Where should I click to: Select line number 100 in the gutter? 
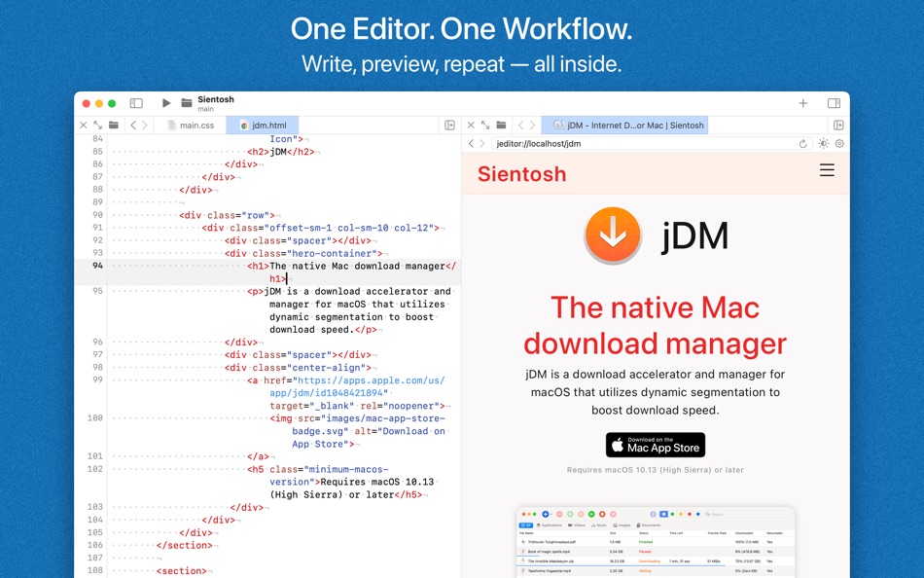click(95, 418)
